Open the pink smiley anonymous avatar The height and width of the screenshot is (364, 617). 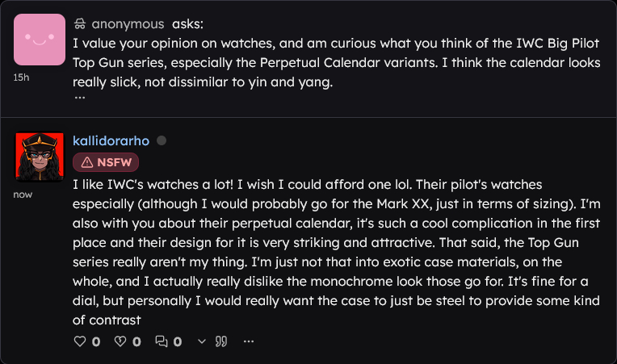click(39, 40)
